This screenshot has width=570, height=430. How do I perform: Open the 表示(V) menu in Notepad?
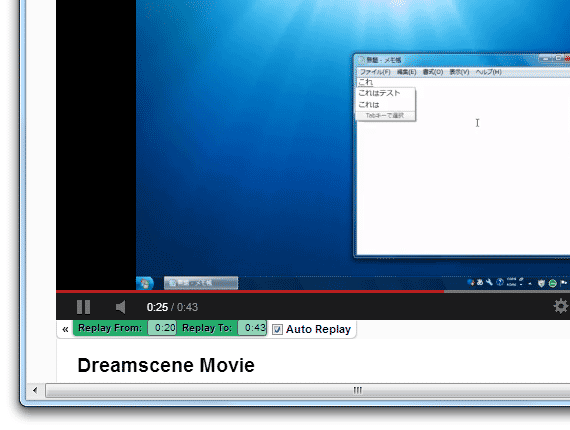tap(459, 72)
